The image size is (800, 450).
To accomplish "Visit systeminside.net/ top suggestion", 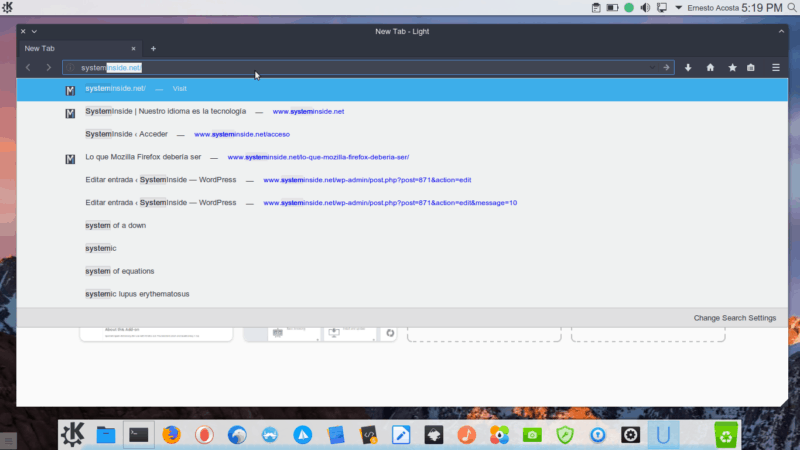I will point(402,89).
